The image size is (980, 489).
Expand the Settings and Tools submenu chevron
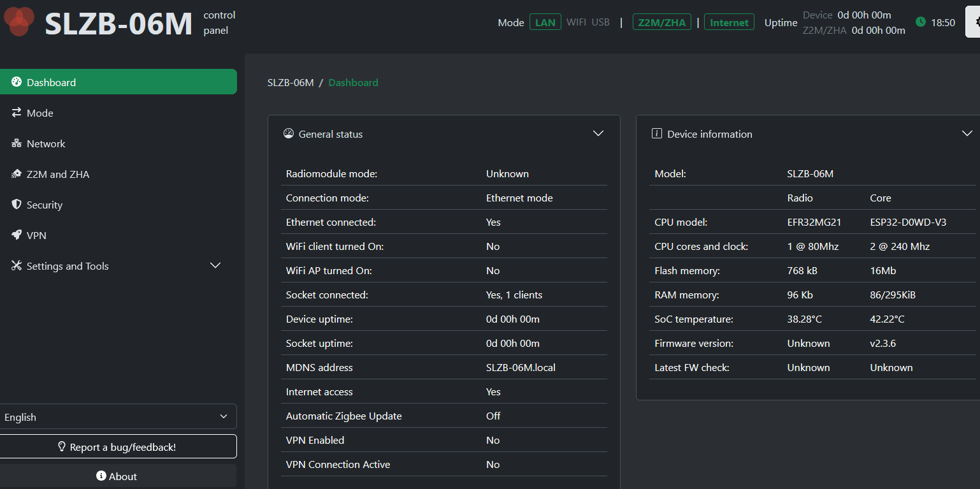(x=215, y=266)
